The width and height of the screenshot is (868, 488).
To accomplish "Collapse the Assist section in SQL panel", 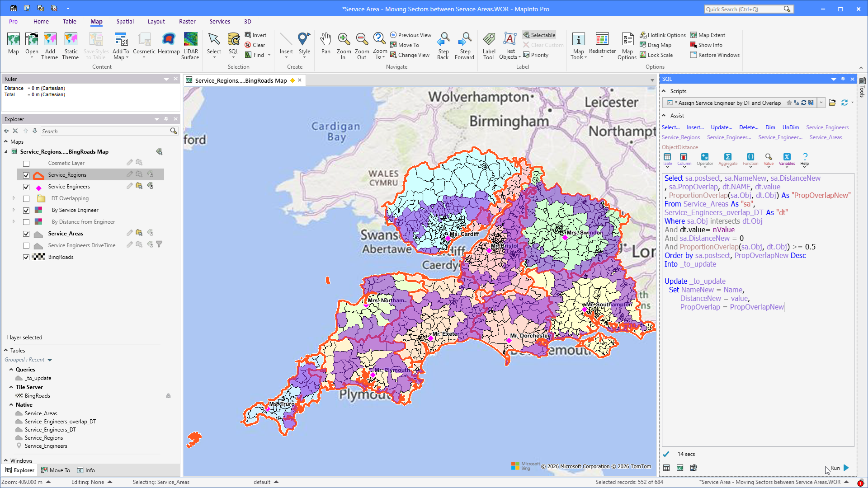I will (664, 116).
